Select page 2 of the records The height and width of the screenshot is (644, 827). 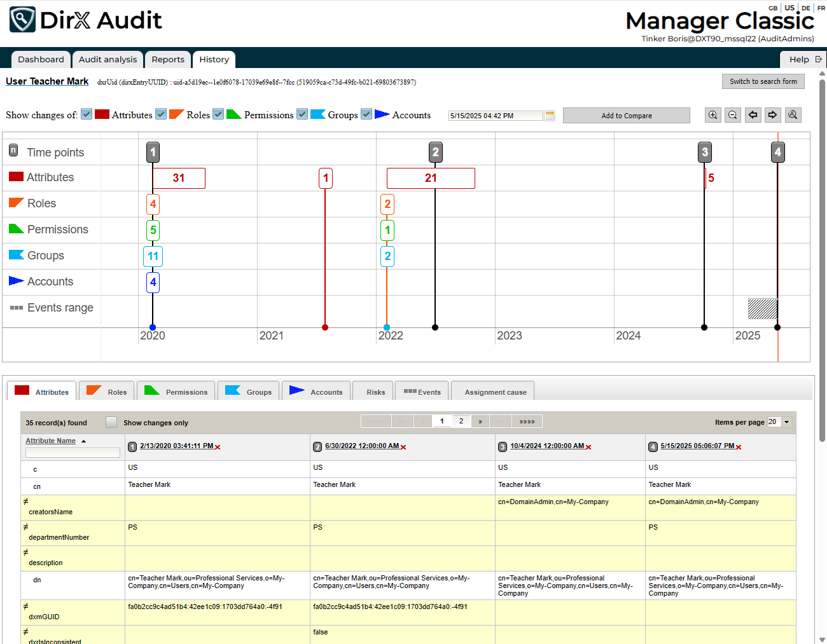[x=461, y=421]
